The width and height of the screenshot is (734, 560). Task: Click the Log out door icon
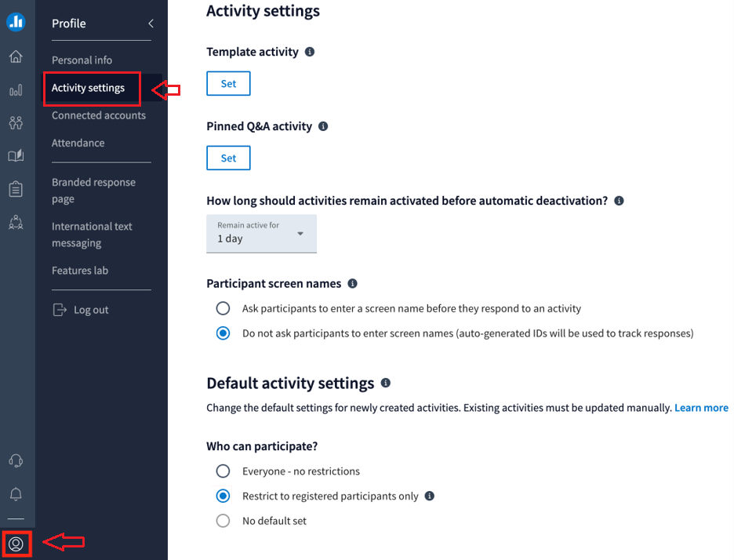(x=60, y=310)
